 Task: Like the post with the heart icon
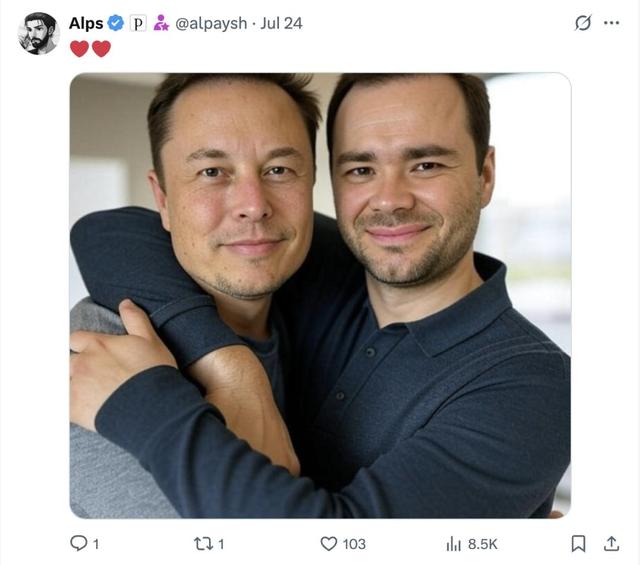pos(328,543)
